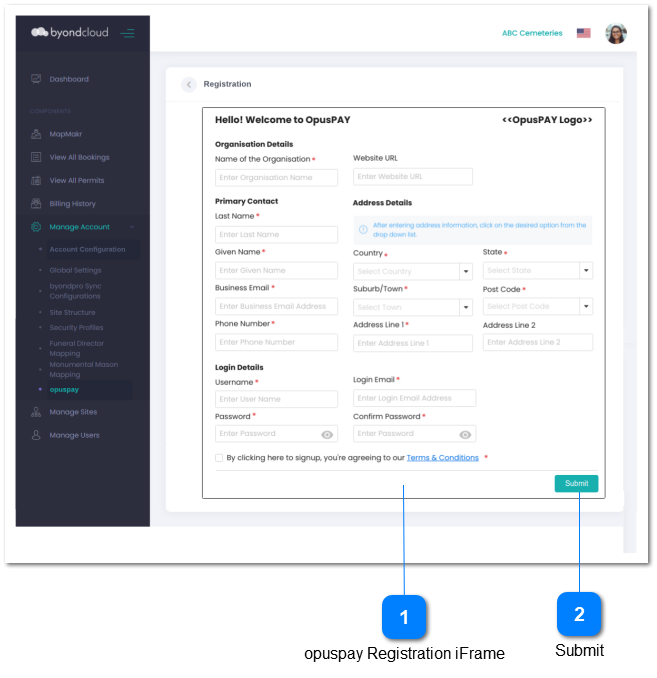657x678 pixels.
Task: Click the Billing History icon
Action: pyautogui.click(x=36, y=204)
